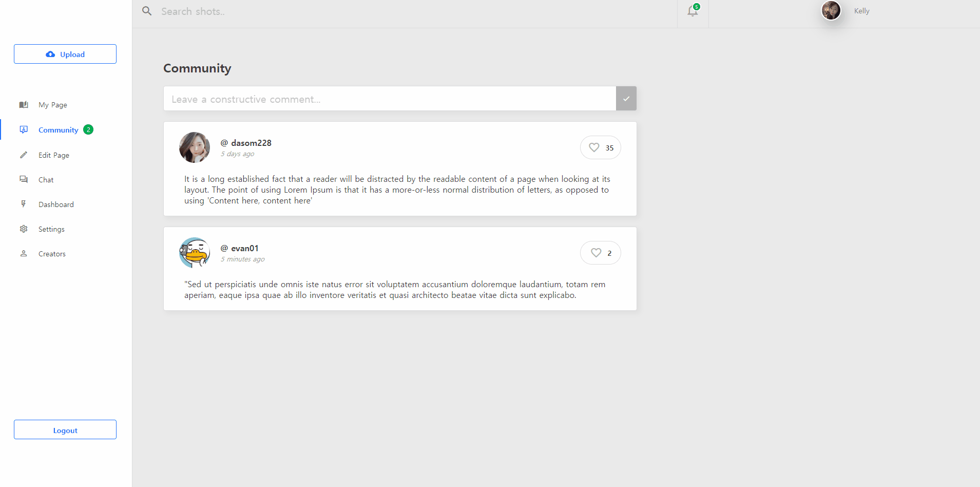This screenshot has width=980, height=487.
Task: Like evan01's comment heart
Action: [596, 253]
